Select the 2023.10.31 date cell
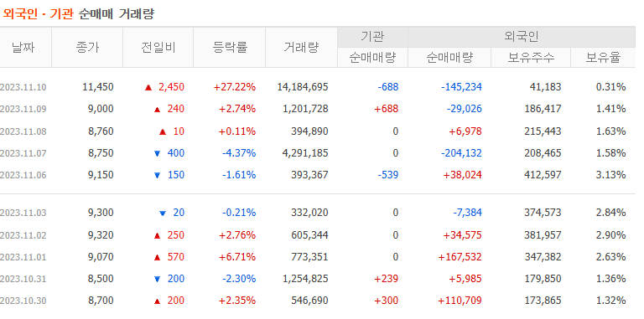 (23, 279)
